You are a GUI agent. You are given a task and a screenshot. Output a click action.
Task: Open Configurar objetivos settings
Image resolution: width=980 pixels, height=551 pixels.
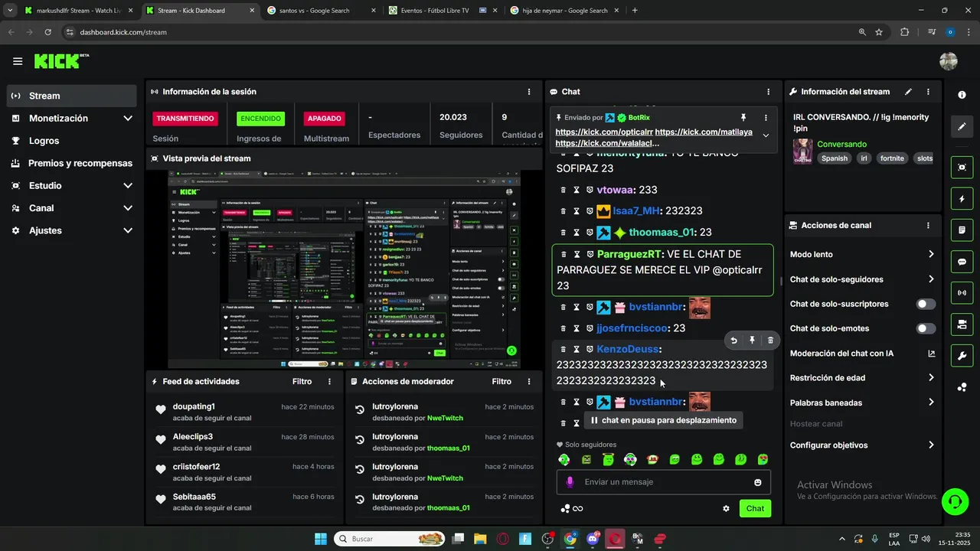(x=862, y=445)
